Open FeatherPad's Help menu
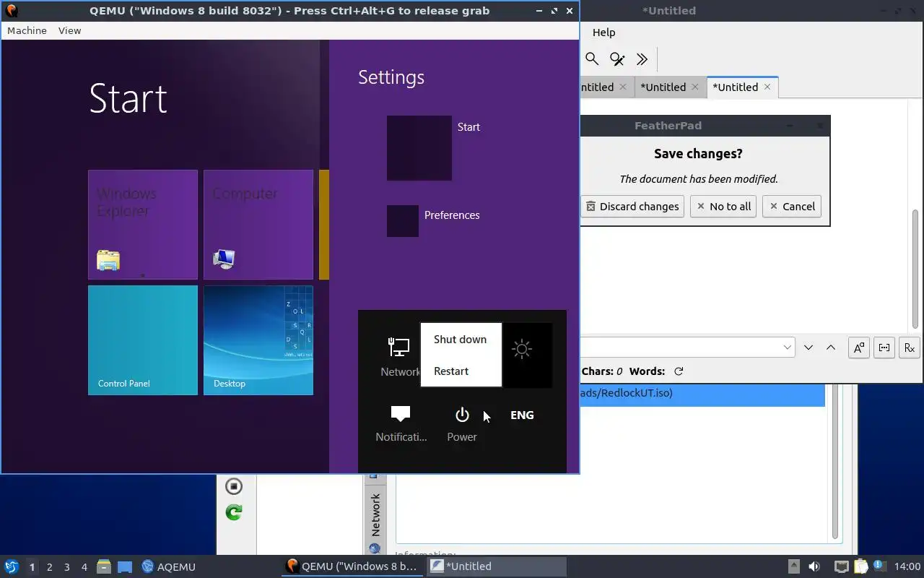Image resolution: width=924 pixels, height=578 pixels. click(603, 32)
